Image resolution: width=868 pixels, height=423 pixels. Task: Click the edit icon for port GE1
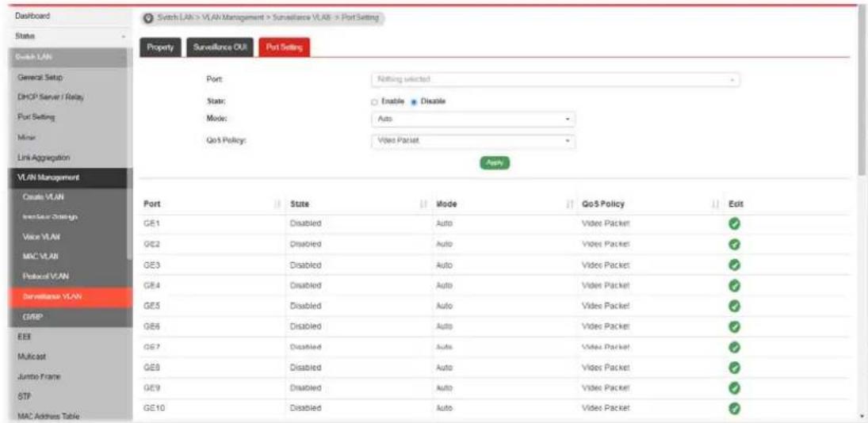pyautogui.click(x=735, y=224)
